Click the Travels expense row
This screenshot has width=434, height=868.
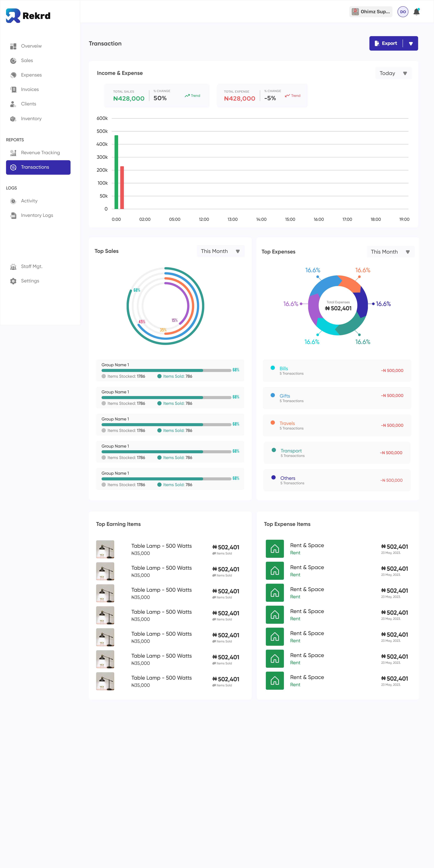337,426
